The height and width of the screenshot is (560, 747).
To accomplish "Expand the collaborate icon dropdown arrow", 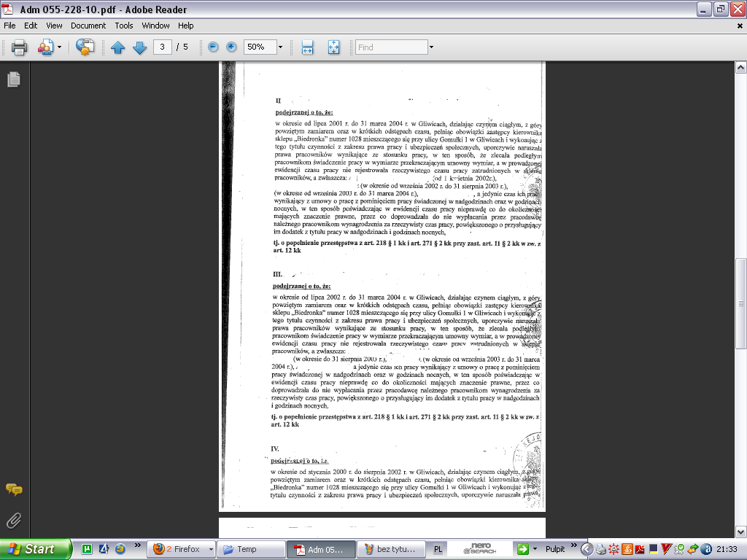I will click(59, 47).
